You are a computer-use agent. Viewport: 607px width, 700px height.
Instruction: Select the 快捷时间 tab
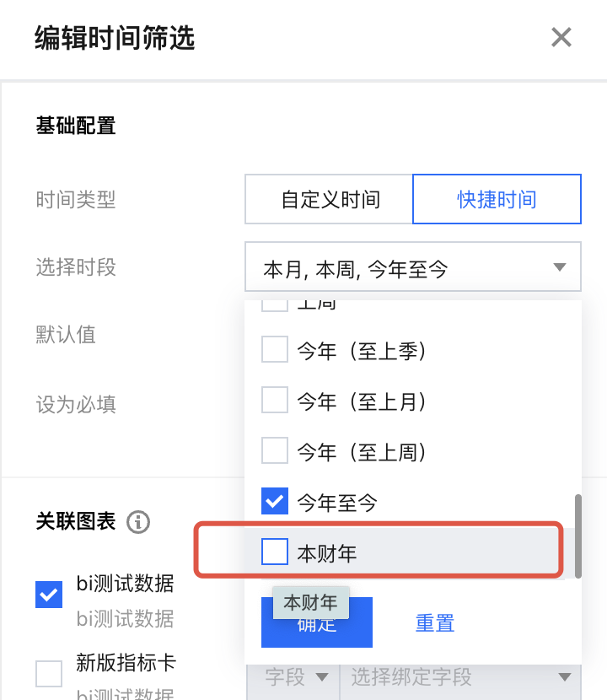point(497,199)
